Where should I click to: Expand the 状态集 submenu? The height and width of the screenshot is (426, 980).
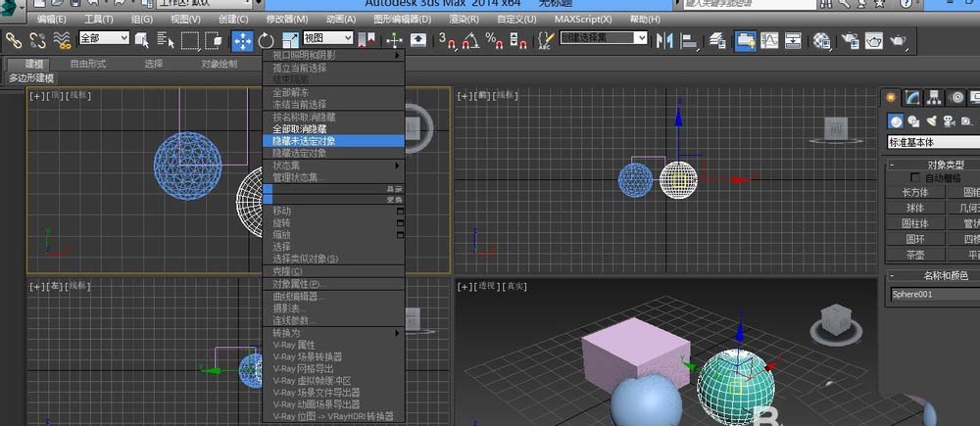point(334,166)
